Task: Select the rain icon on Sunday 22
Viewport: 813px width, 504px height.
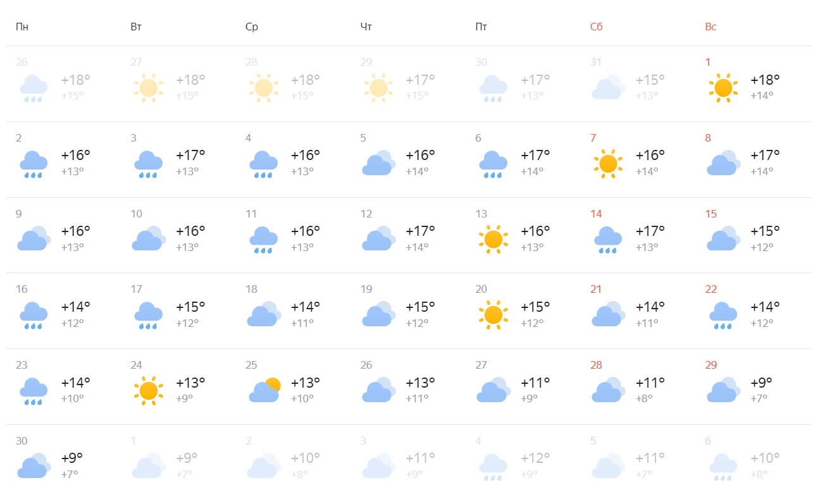Action: click(x=723, y=316)
